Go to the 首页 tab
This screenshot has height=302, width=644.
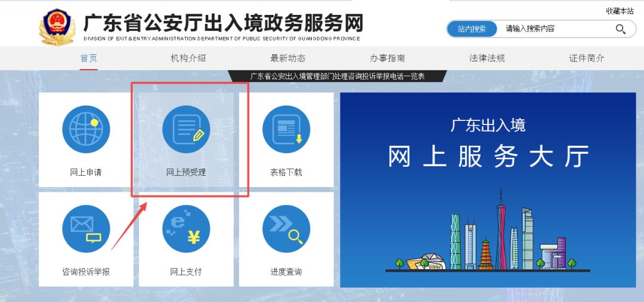coord(89,58)
